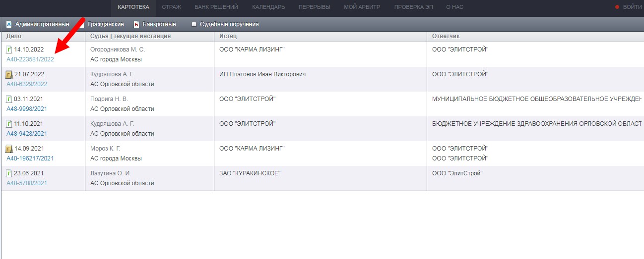Click the case icon beside date 21.07.2022
Screen dimensions: 644x259
(x=9, y=74)
